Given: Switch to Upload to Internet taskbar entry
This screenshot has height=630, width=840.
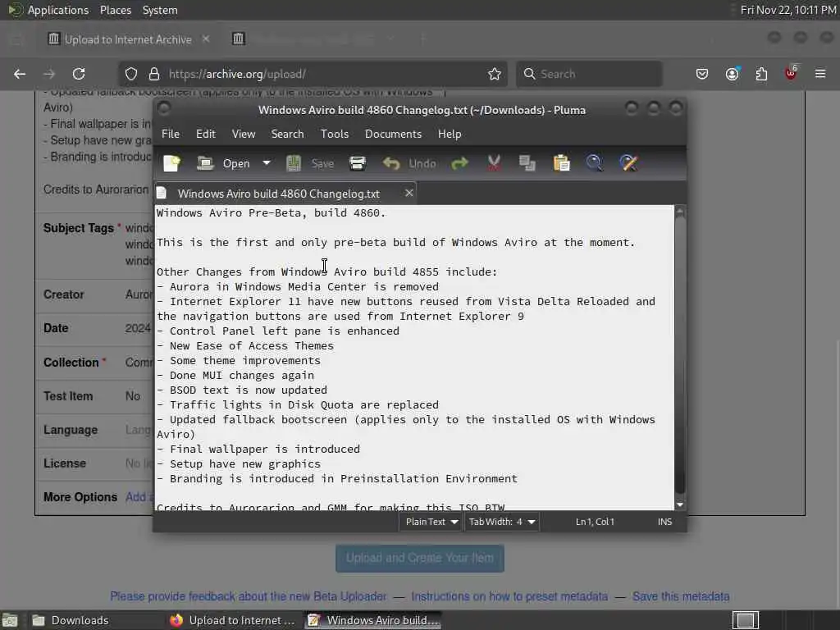Looking at the screenshot, I should [x=233, y=620].
